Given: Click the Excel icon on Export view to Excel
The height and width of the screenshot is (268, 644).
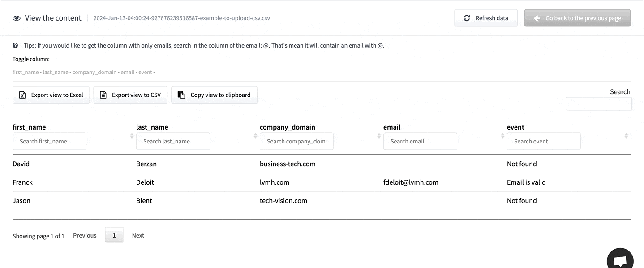Looking at the screenshot, I should (x=22, y=95).
